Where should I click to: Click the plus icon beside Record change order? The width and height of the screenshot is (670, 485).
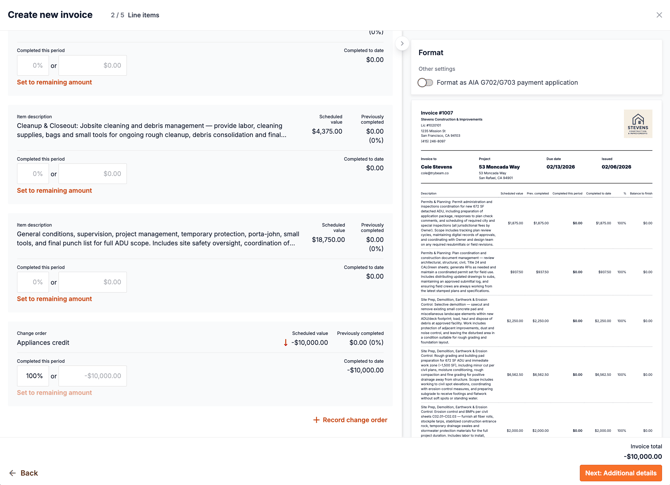[316, 420]
